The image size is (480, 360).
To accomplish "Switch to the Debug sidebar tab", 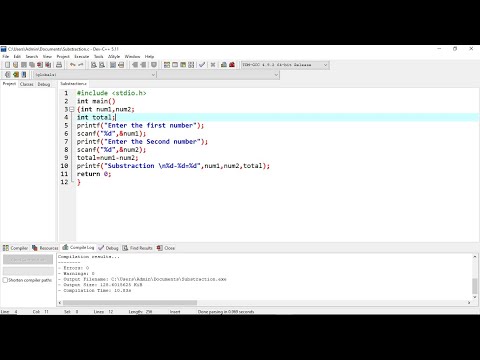I will pos(44,84).
